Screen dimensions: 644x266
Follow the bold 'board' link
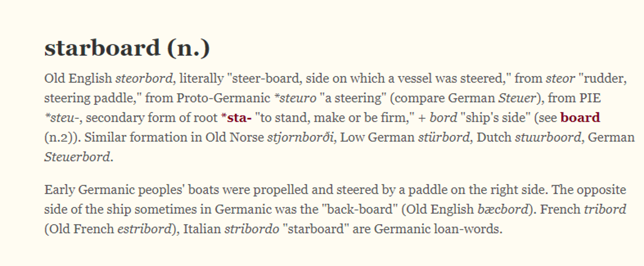pos(580,118)
